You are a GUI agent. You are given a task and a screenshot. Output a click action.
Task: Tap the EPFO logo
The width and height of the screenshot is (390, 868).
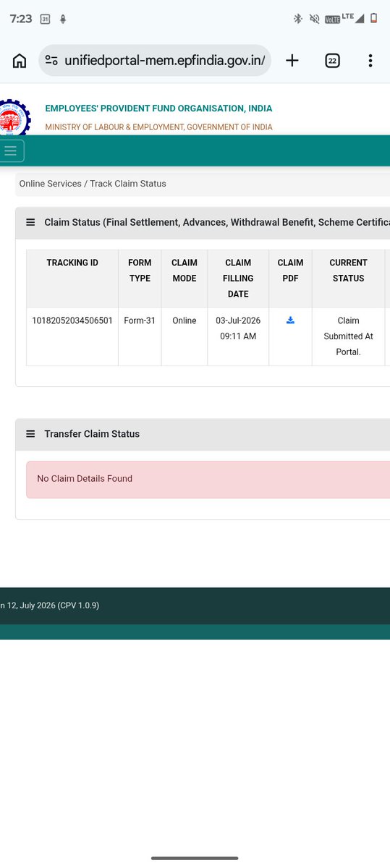pos(14,118)
